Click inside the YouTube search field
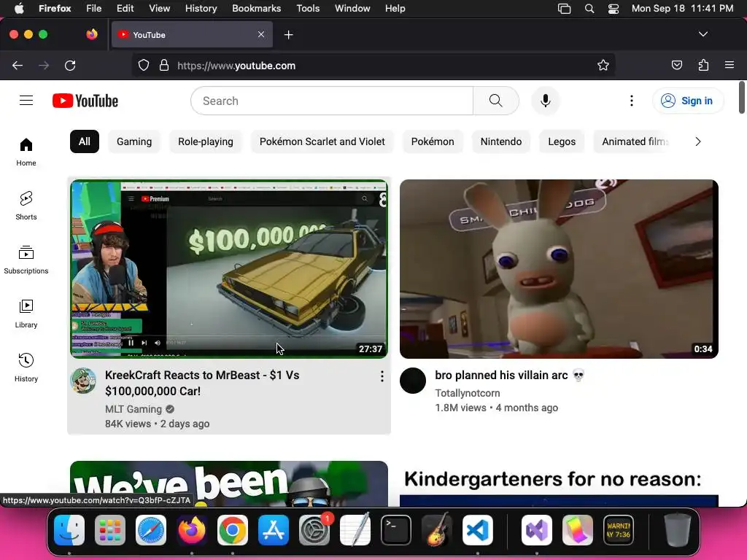 coord(332,101)
